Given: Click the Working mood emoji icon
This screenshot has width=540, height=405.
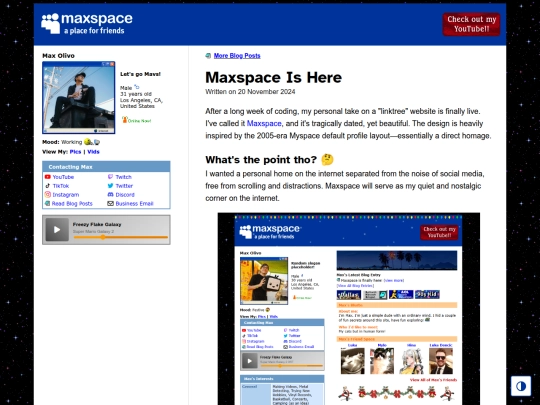Looking at the screenshot, I should point(92,142).
